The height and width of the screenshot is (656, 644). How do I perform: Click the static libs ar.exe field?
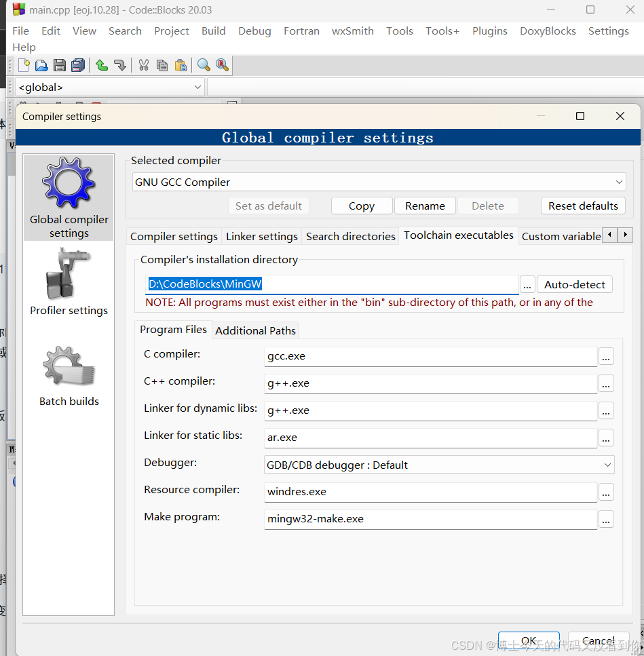point(431,438)
